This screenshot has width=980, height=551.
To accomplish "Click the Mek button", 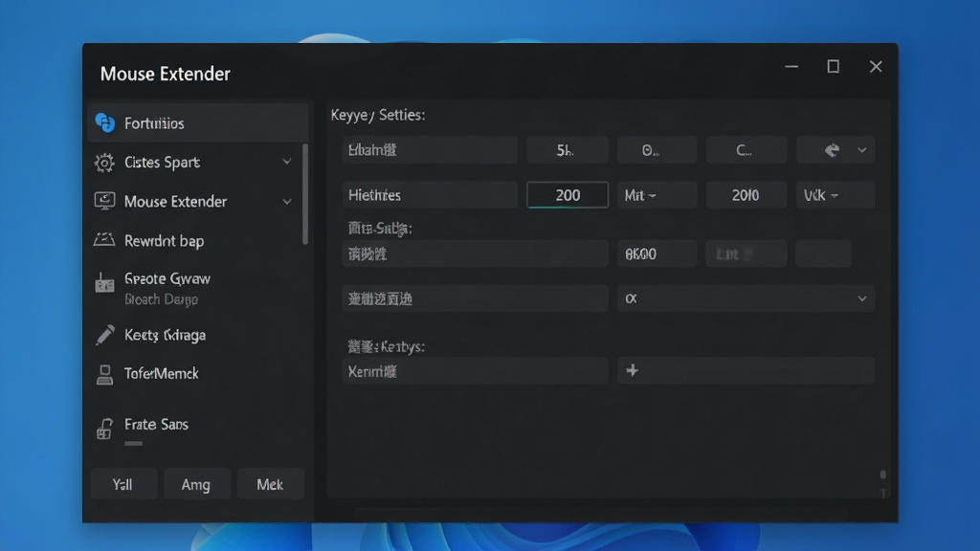I will (270, 484).
